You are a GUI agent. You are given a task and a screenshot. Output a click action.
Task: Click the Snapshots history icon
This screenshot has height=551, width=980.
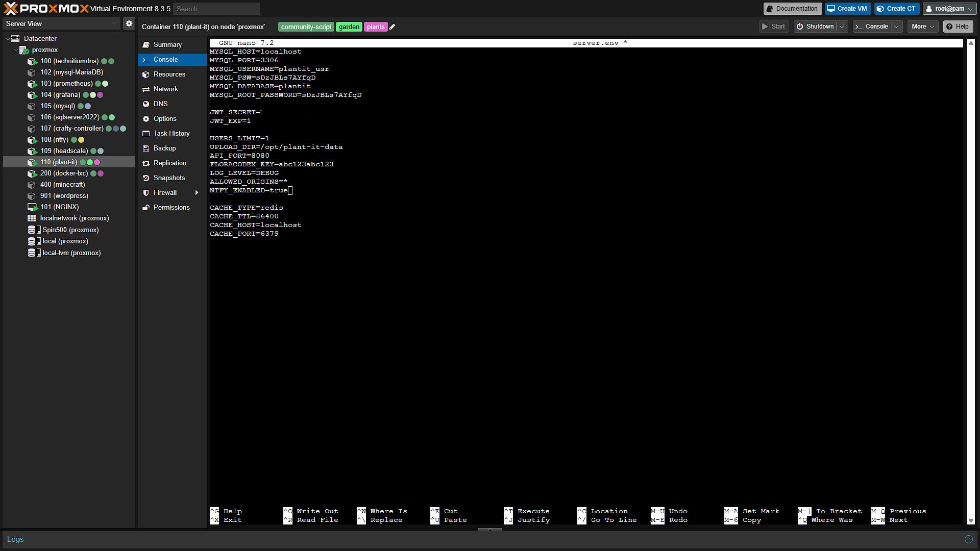click(146, 178)
